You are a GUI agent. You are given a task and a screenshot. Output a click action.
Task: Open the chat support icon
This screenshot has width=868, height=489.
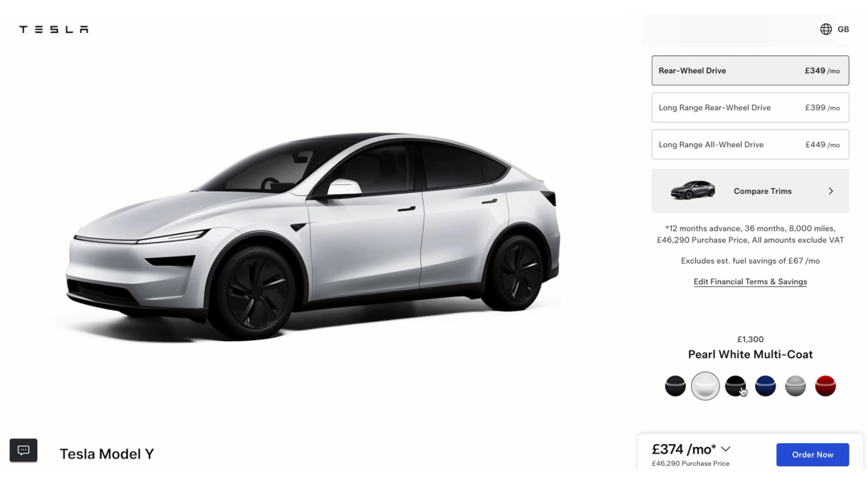click(23, 450)
